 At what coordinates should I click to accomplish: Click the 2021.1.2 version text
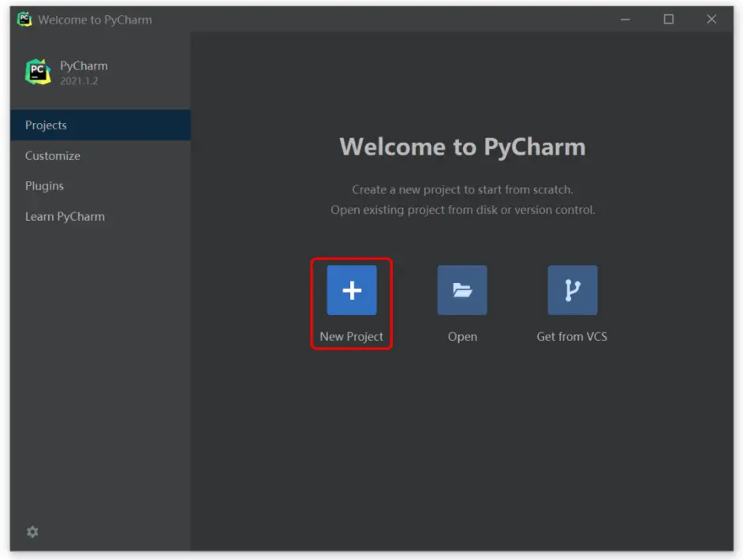coord(79,81)
